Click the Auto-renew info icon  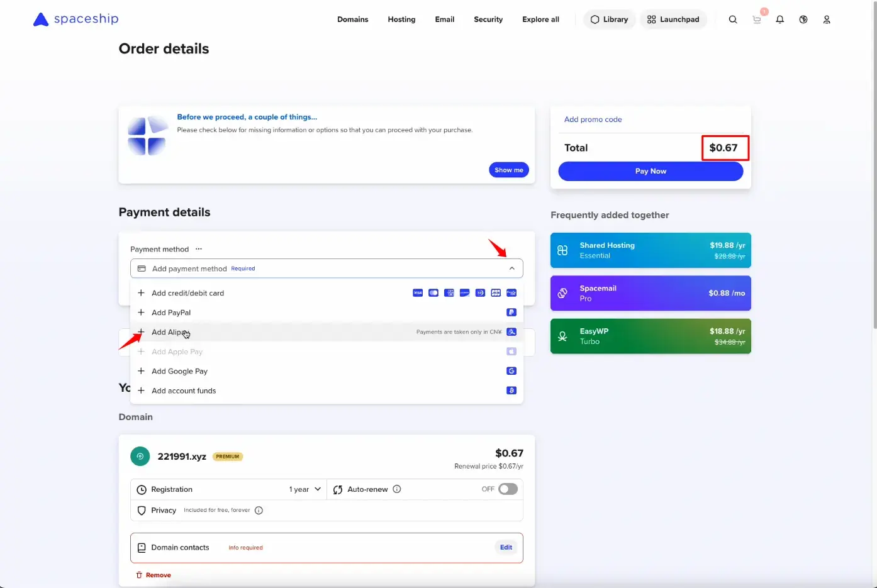tap(397, 489)
